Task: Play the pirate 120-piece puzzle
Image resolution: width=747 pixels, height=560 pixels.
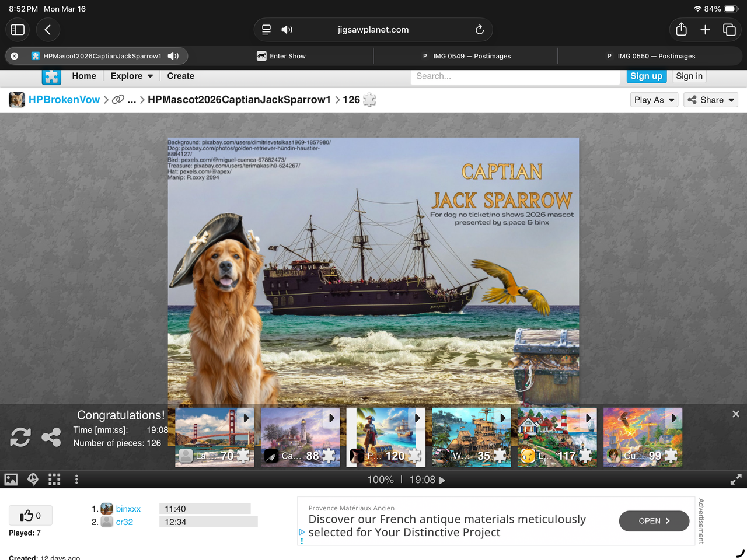Action: [417, 418]
